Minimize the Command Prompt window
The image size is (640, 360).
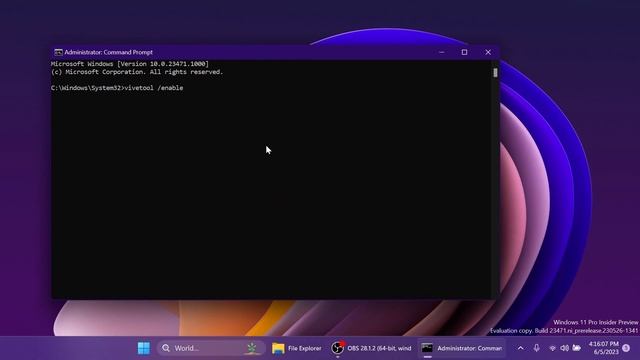(x=442, y=52)
